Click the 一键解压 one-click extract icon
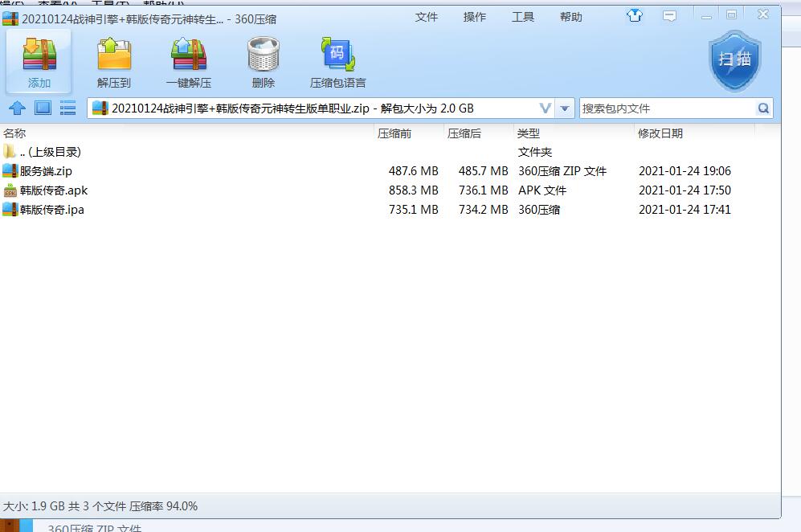The width and height of the screenshot is (801, 532). [189, 62]
